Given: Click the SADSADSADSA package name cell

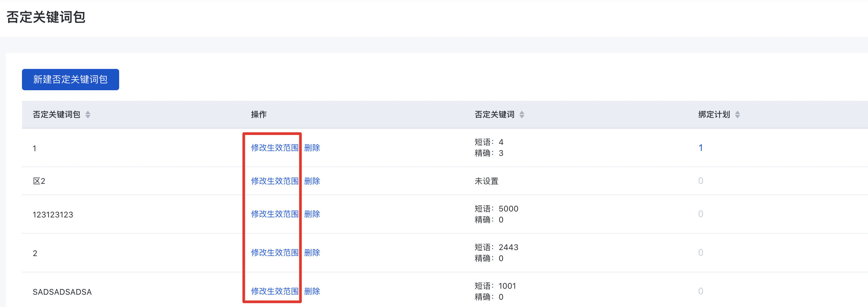Looking at the screenshot, I should coord(62,292).
